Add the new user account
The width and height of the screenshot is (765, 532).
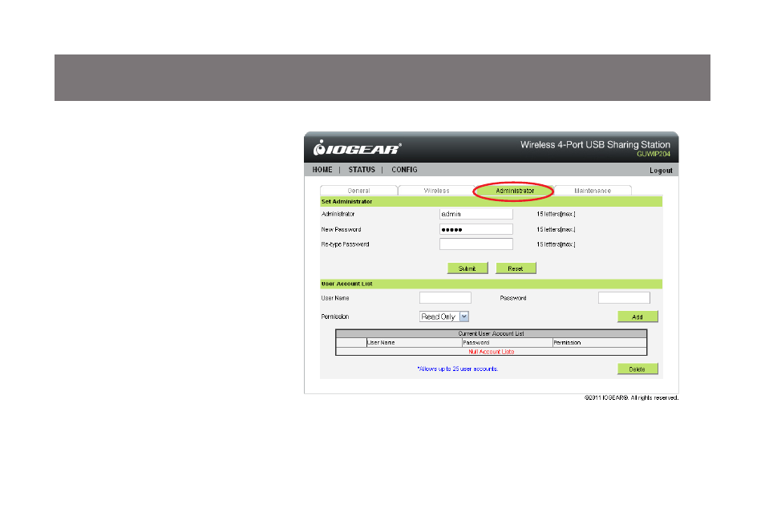point(637,317)
